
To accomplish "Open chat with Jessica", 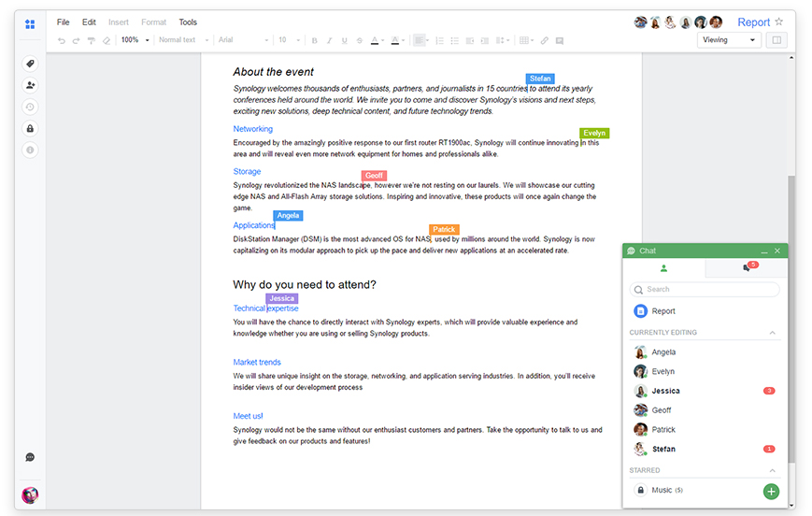I will (705, 391).
